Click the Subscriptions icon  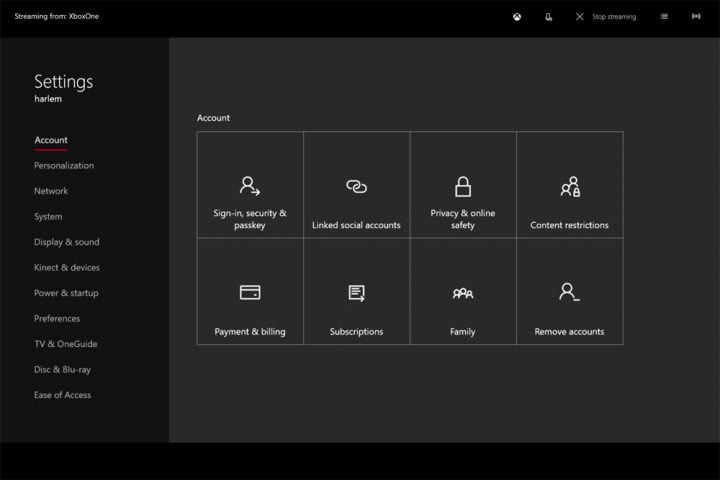pyautogui.click(x=356, y=293)
